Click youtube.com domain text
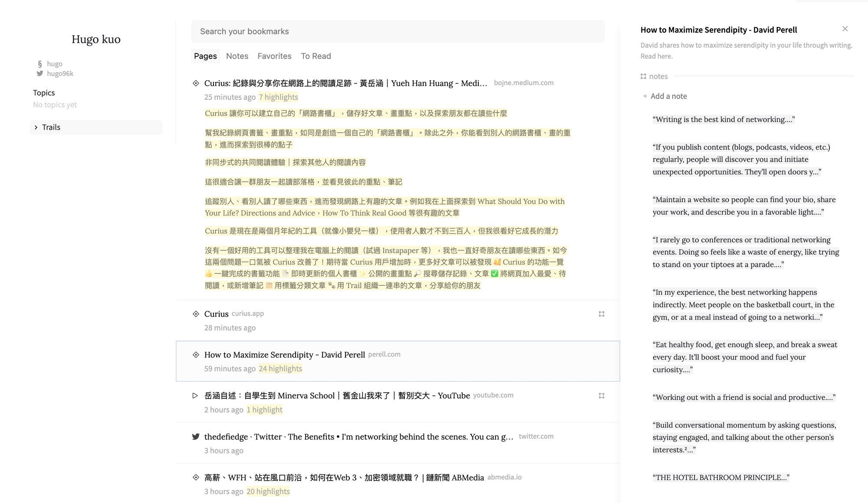The height and width of the screenshot is (503, 868). (493, 395)
